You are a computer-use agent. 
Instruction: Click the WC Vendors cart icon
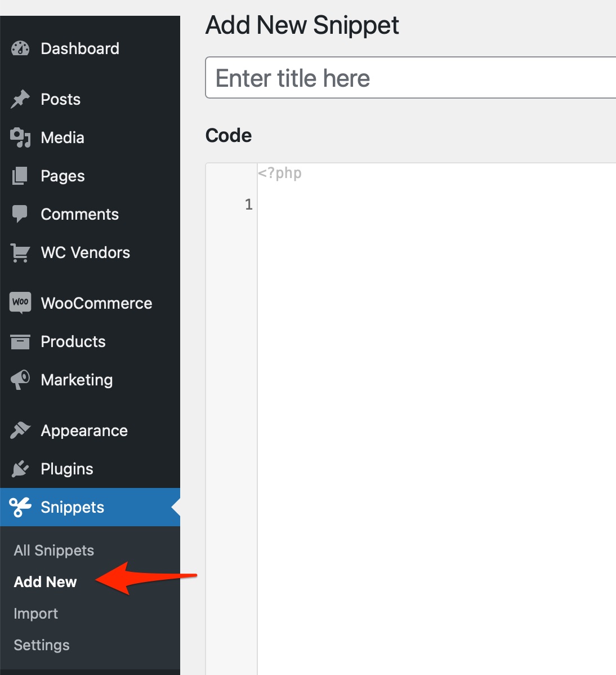20,252
